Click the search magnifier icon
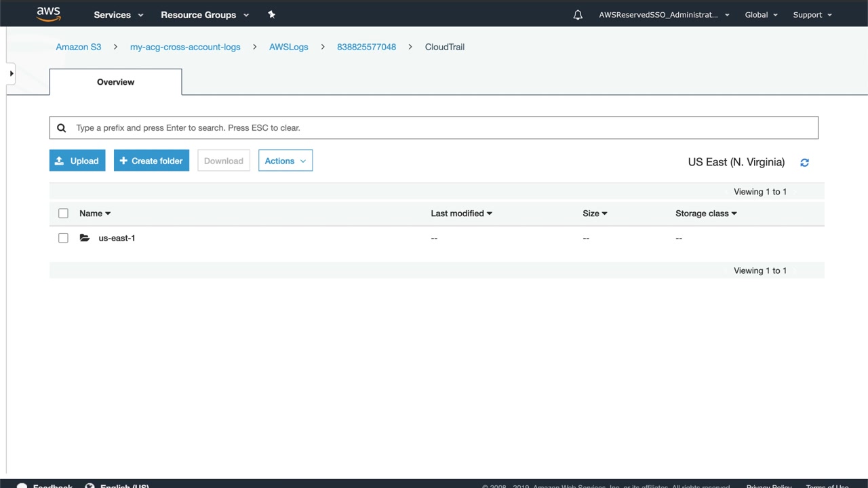The height and width of the screenshot is (488, 868). [x=62, y=127]
